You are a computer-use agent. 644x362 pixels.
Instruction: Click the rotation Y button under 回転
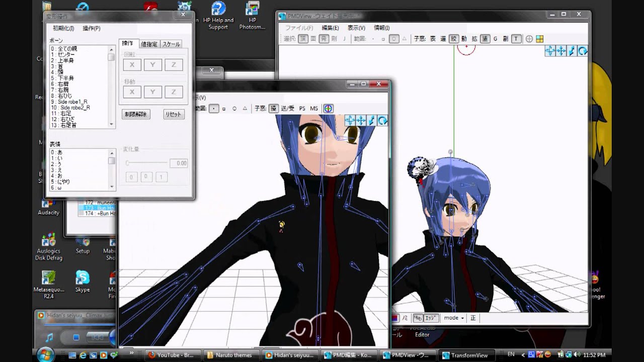pos(153,64)
